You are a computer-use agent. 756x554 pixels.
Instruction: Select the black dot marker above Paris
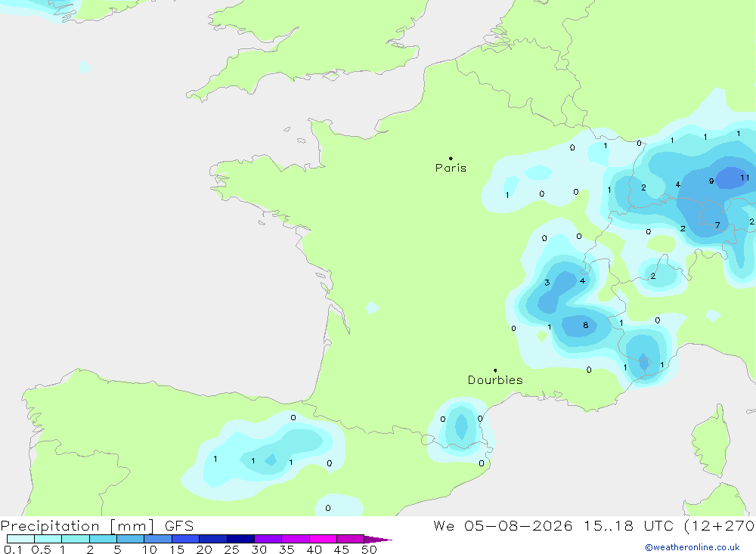(451, 158)
